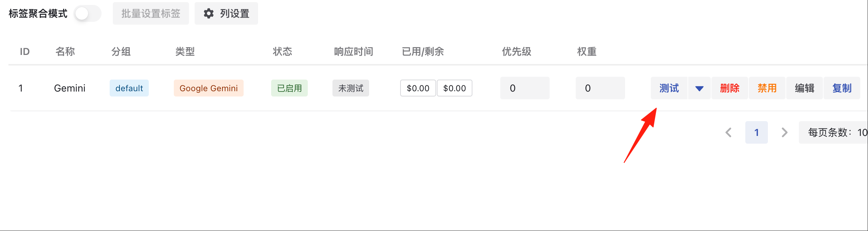The width and height of the screenshot is (868, 231).
Task: Click the default group tag
Action: pos(129,88)
